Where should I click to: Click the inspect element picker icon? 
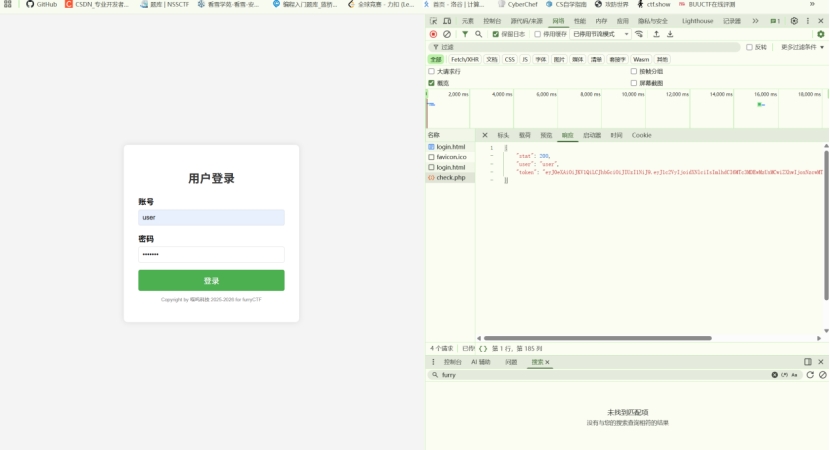point(434,20)
